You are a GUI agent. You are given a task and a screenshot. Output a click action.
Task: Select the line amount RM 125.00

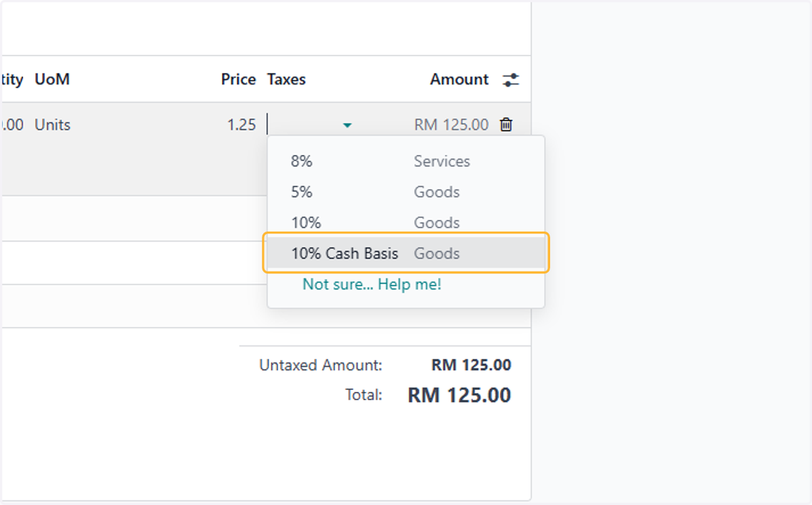point(451,125)
